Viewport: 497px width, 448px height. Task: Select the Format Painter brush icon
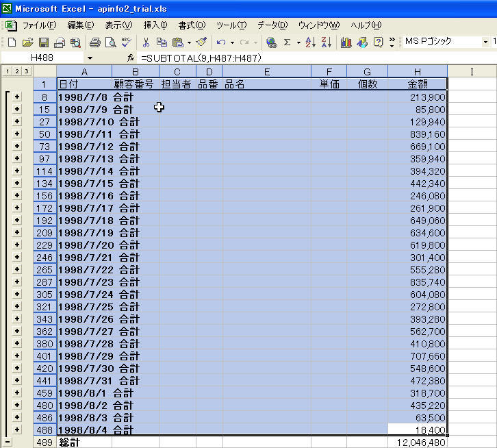[201, 42]
